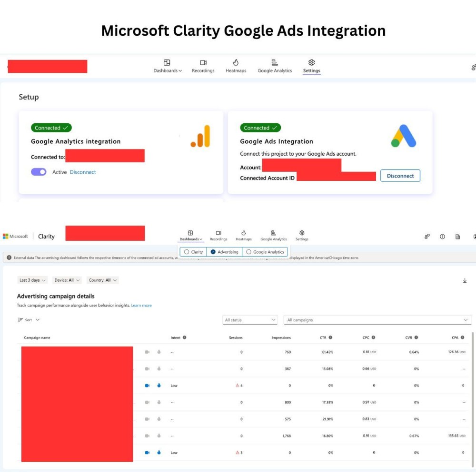476x476 pixels.
Task: Click the Campaign name column header
Action: (37, 337)
